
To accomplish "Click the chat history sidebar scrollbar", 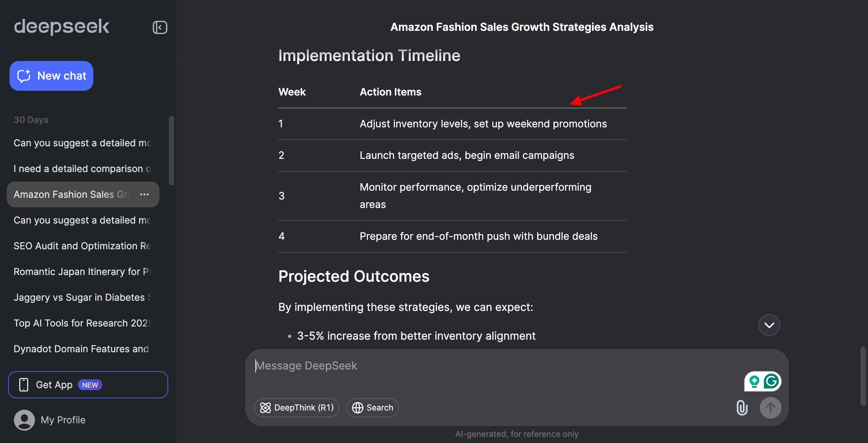I will 172,151.
